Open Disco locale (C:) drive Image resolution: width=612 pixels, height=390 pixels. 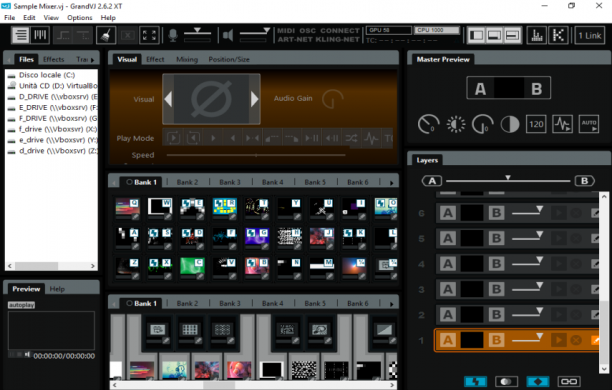(47, 75)
